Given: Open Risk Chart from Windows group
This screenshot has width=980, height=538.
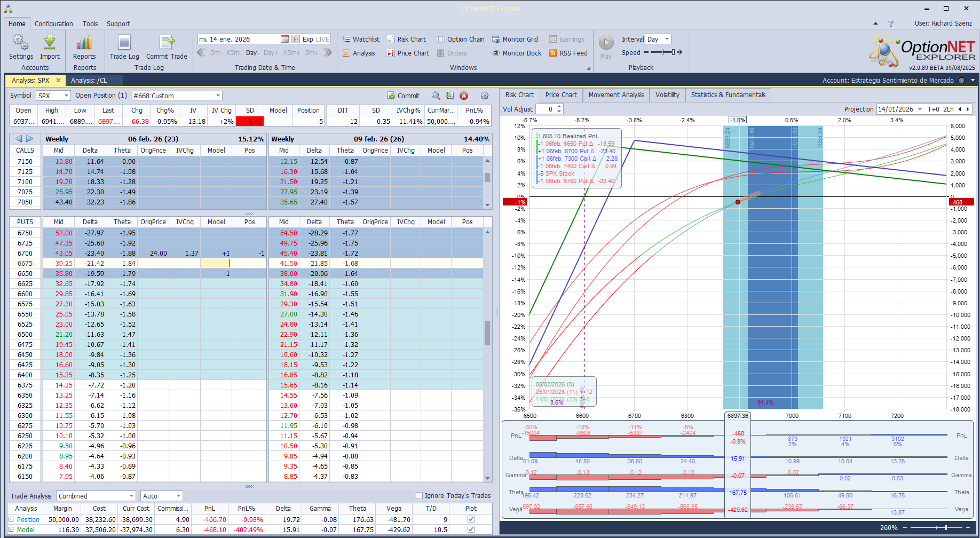Looking at the screenshot, I should pyautogui.click(x=406, y=39).
